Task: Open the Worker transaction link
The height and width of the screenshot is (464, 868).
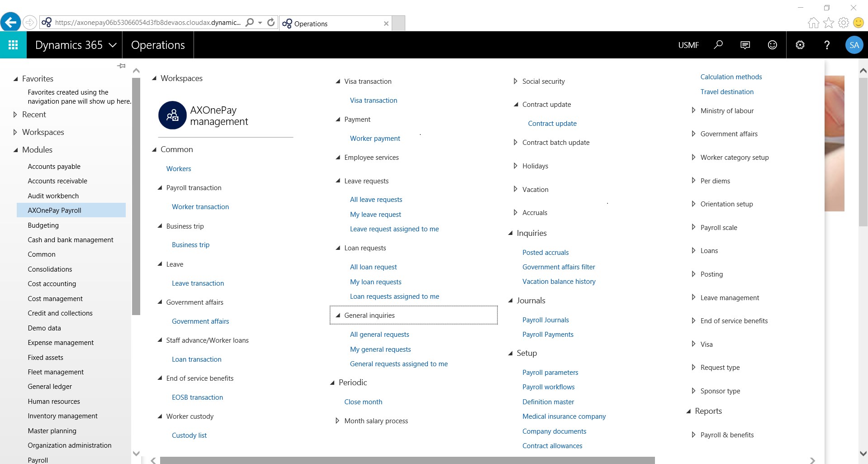Action: click(200, 207)
